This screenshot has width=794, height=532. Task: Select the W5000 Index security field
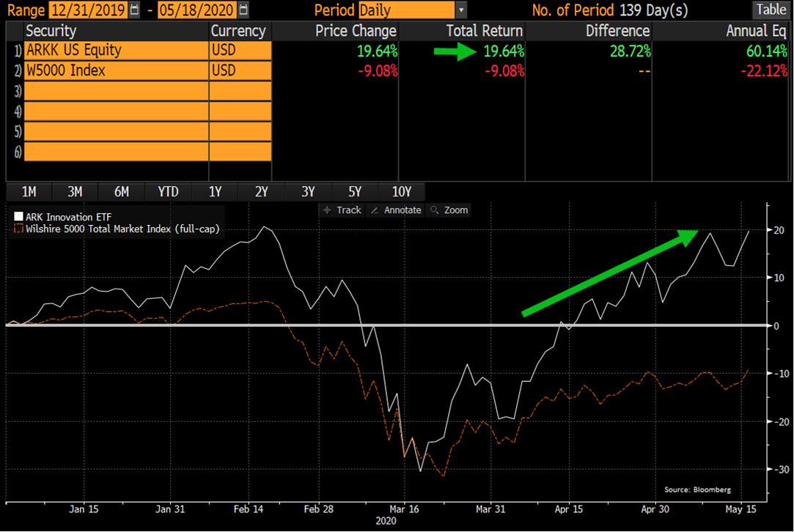117,71
